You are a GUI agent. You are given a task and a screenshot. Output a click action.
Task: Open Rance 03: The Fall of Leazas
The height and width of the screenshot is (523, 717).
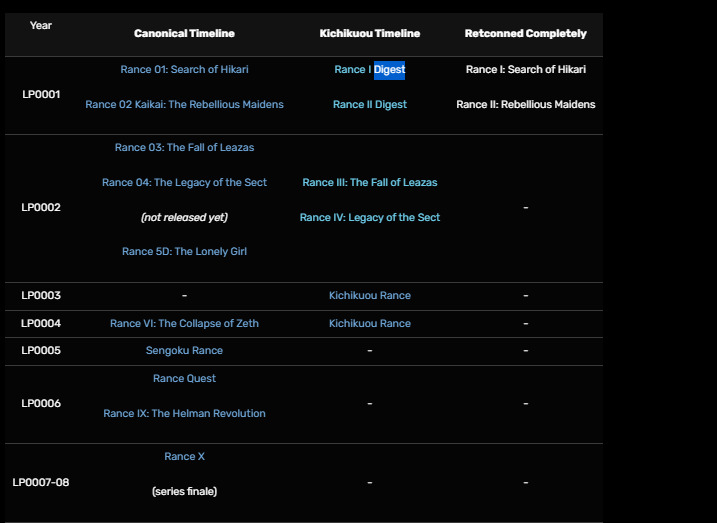184,148
